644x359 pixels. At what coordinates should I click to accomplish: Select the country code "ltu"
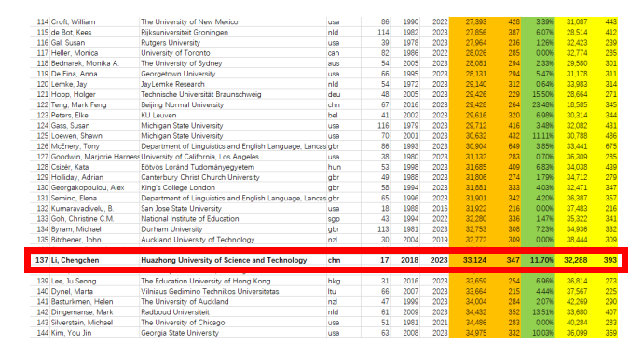click(x=332, y=291)
